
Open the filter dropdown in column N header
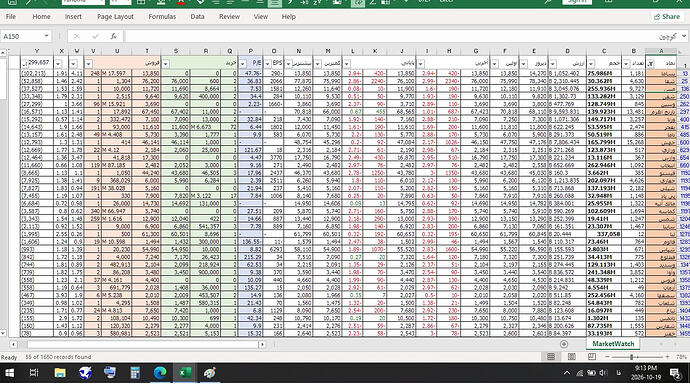288,64
